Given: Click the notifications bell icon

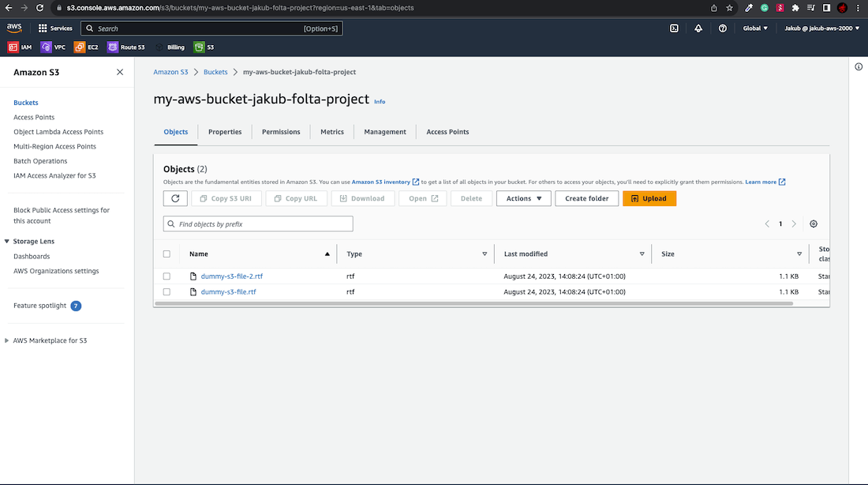Looking at the screenshot, I should point(698,28).
